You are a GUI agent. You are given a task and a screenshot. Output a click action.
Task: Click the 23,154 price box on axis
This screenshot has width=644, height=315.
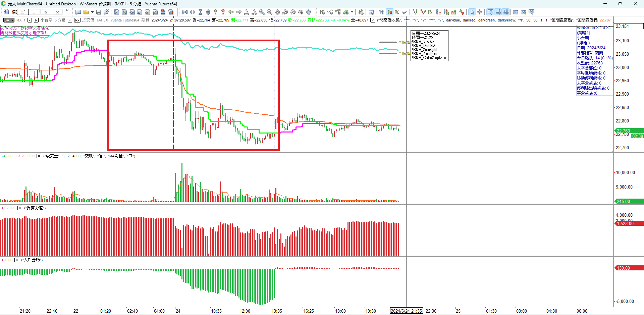point(629,26)
